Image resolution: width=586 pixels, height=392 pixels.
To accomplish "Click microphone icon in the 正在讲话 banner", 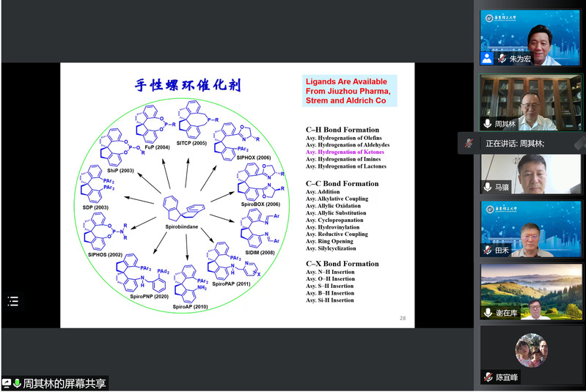I will pyautogui.click(x=469, y=144).
